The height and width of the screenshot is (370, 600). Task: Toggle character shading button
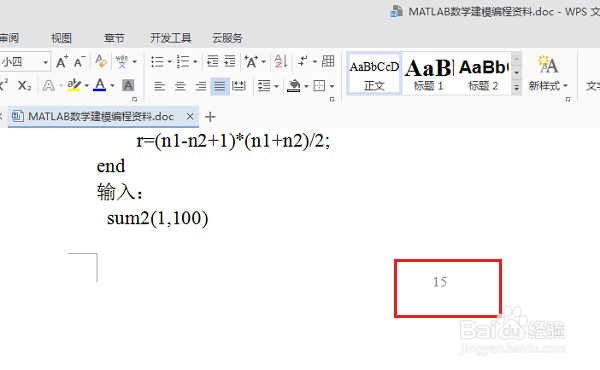(128, 85)
